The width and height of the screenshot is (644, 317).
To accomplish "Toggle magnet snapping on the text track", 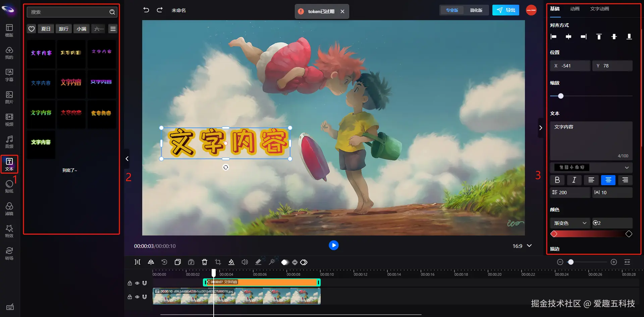I will pyautogui.click(x=145, y=283).
